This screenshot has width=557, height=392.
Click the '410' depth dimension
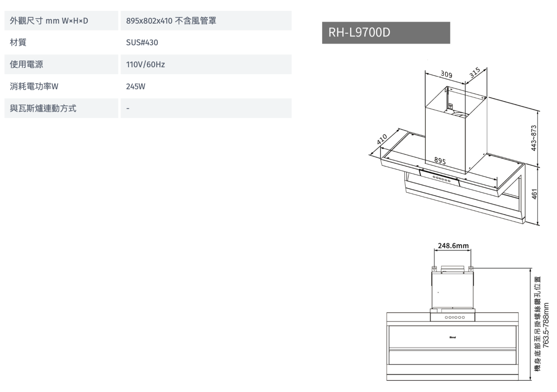(x=382, y=139)
